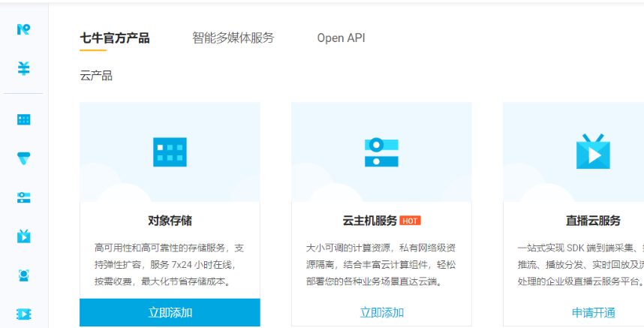Open the live TV icon in sidebar
Image resolution: width=644 pixels, height=328 pixels.
click(x=23, y=236)
